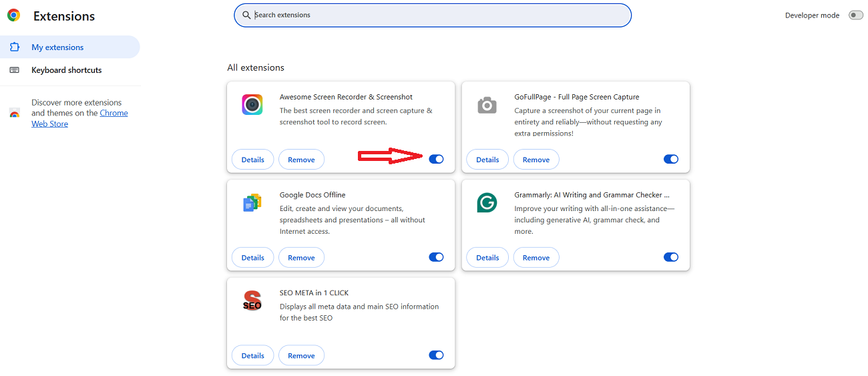Click the description starting 'Capture a screenshot'

(588, 122)
